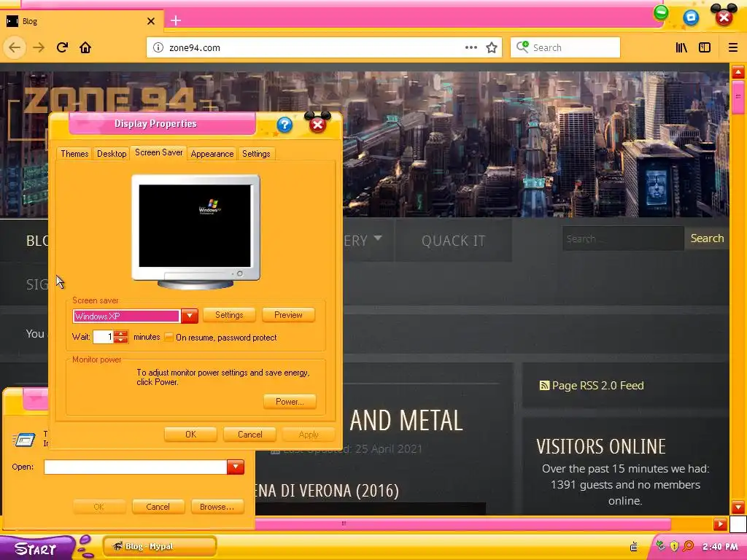Select the Screen Saver tab
747x560 pixels.
coord(158,152)
